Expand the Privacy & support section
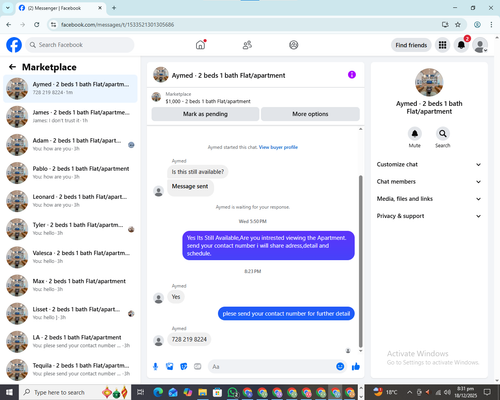The image size is (500, 400). [429, 216]
